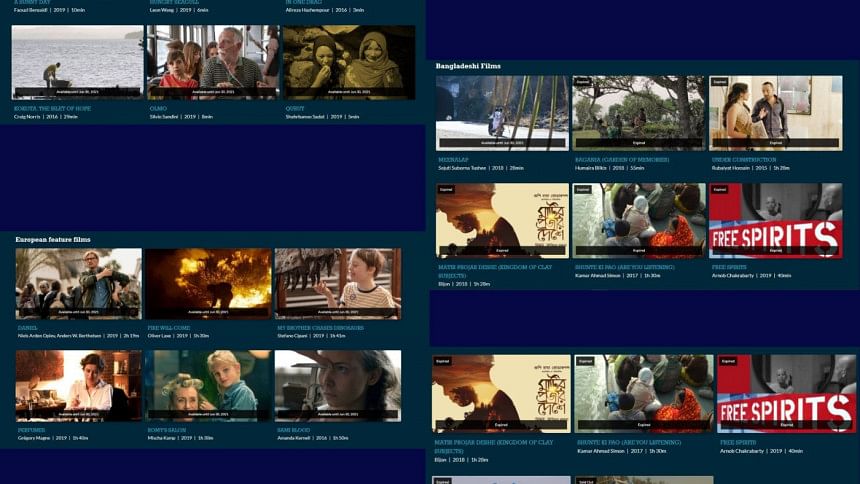Click the PERFUMES title link
This screenshot has height=484, width=860.
(31, 430)
